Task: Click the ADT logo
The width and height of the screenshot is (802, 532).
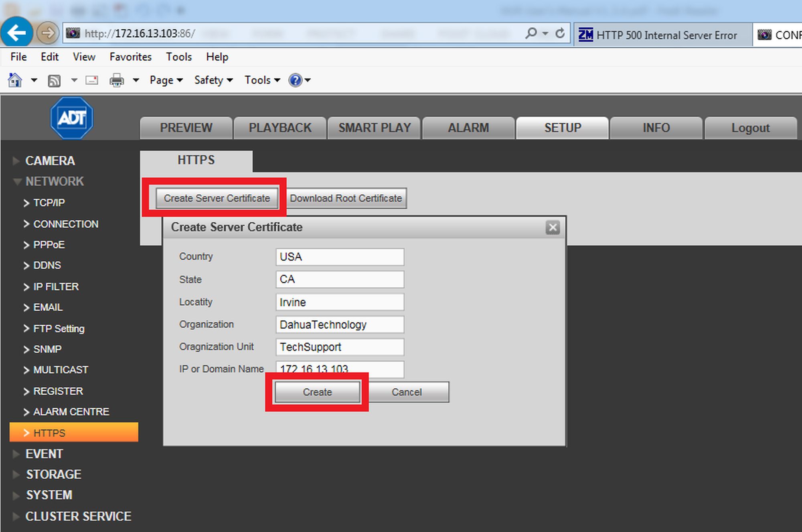Action: pyautogui.click(x=72, y=118)
